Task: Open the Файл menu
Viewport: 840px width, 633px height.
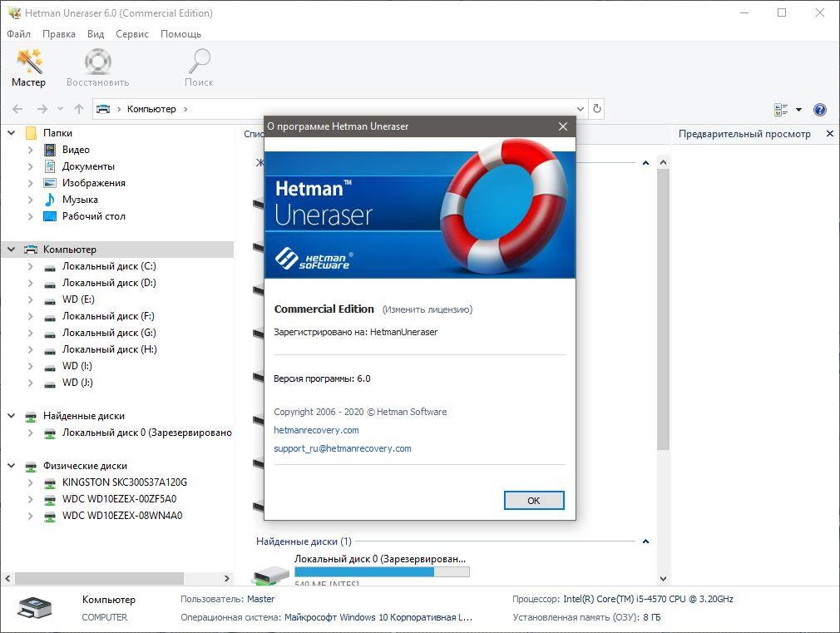Action: 19,34
